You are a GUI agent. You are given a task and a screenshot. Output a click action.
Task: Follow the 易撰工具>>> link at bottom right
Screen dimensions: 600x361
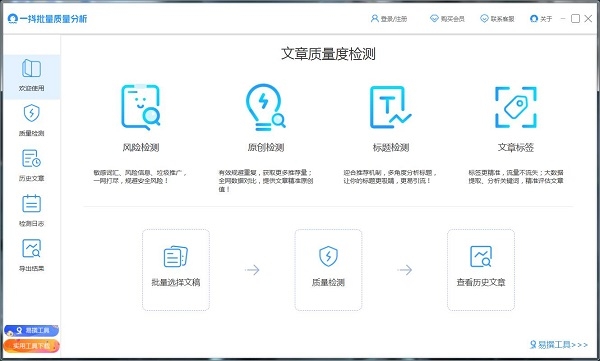[x=559, y=345]
